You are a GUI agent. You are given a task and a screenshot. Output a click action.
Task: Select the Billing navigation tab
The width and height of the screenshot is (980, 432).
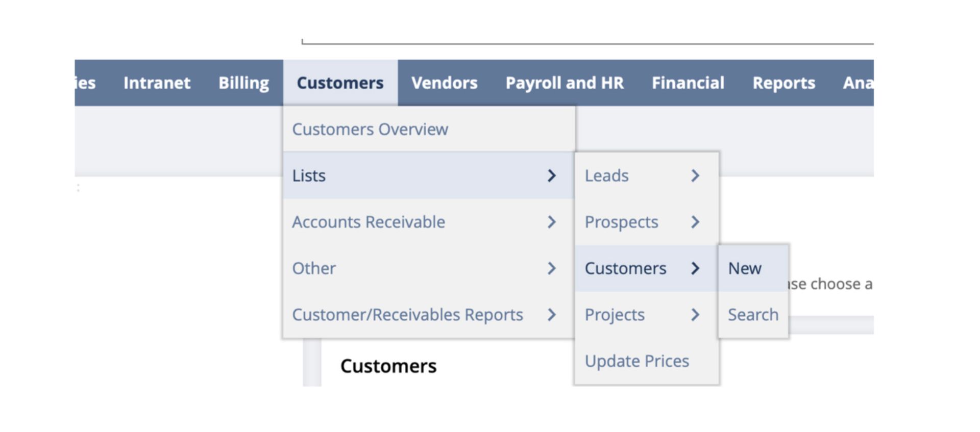(x=243, y=83)
